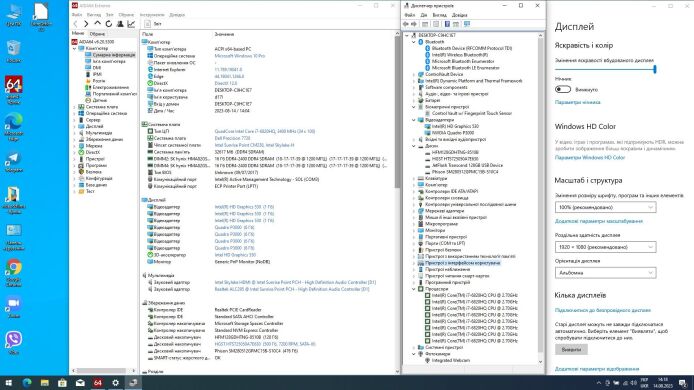Viewport: 694px width, 390px height.
Task: Click AIDA64 Forward navigation arrow
Action: 86,24
